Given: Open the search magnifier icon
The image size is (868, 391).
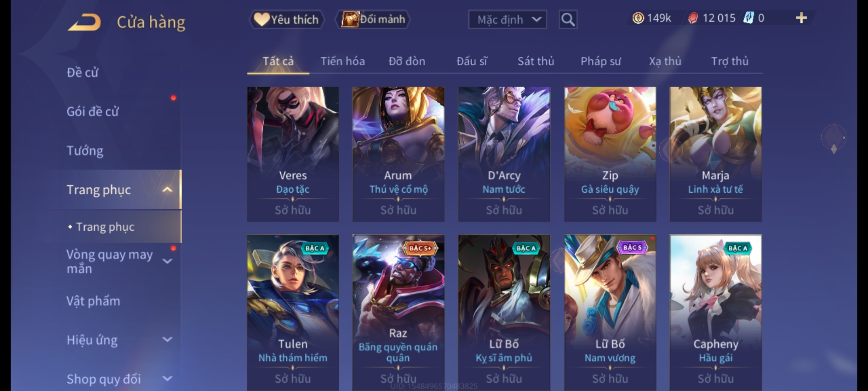Looking at the screenshot, I should pos(568,20).
